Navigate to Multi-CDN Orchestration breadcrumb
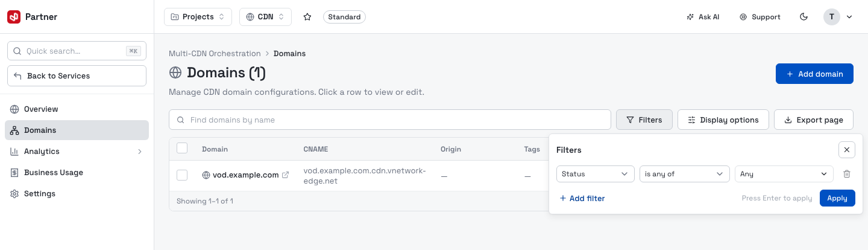Image resolution: width=868 pixels, height=250 pixels. [x=215, y=54]
